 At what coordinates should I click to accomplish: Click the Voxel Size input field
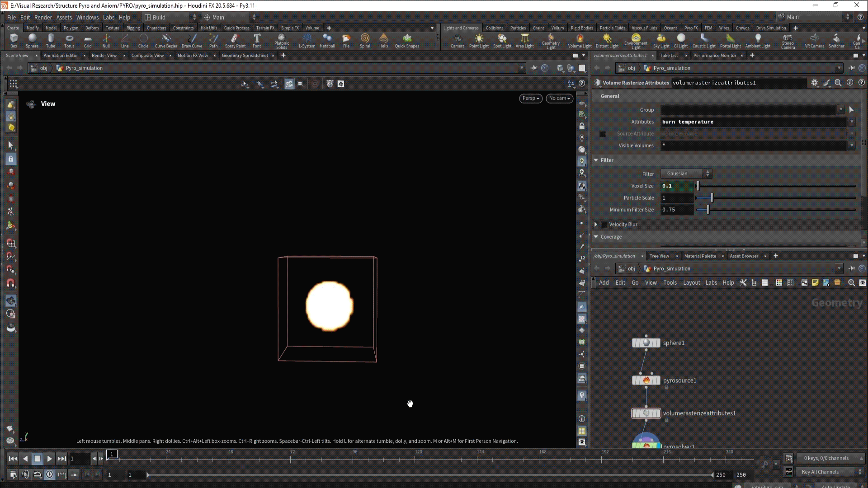pyautogui.click(x=677, y=186)
